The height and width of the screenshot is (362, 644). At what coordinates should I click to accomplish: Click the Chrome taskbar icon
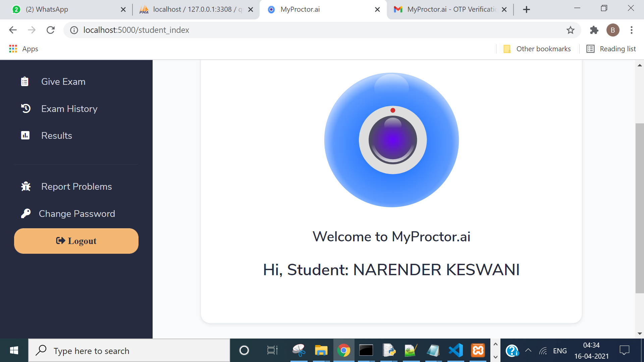343,351
